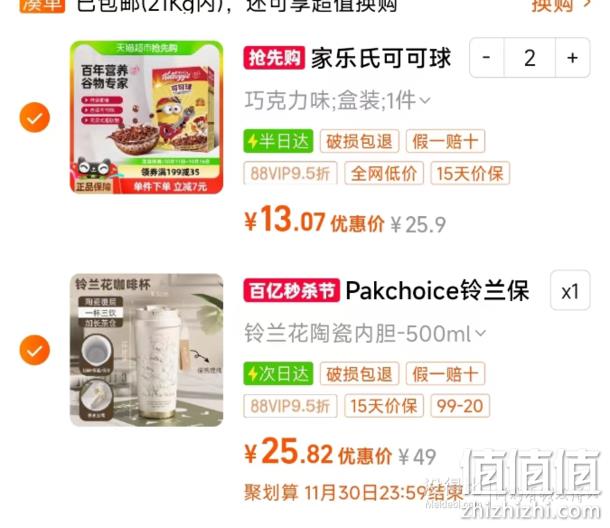610x528 pixels.
Task: Increase cocoa balls quantity with plus
Action: tap(572, 58)
